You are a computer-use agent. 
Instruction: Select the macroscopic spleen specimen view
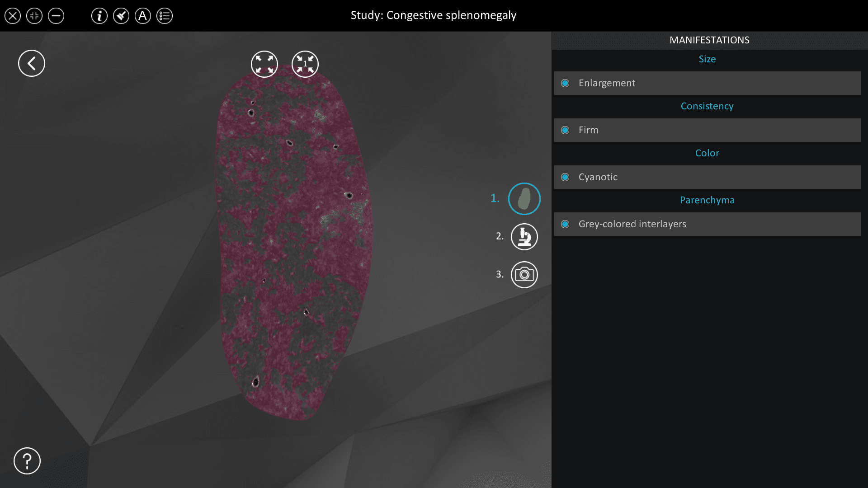tap(524, 199)
